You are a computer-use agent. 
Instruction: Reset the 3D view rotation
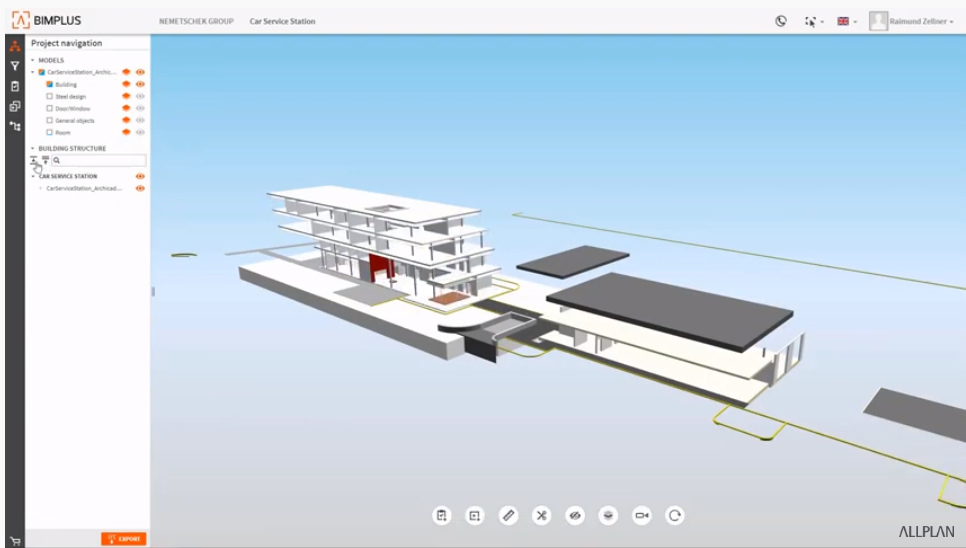click(x=675, y=515)
